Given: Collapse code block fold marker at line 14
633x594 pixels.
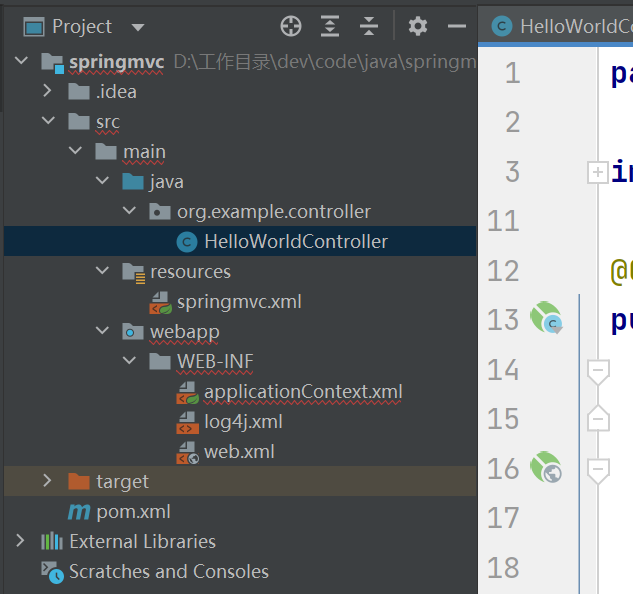Looking at the screenshot, I should click(x=598, y=372).
